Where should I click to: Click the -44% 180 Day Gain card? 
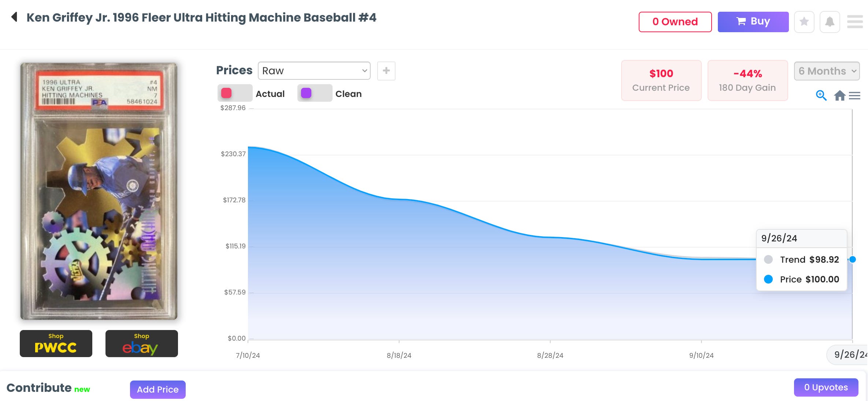[748, 80]
